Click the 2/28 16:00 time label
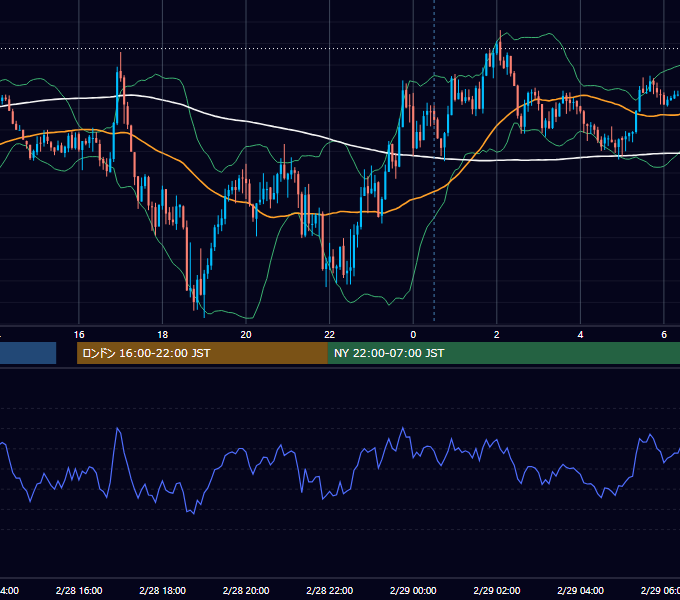Image resolution: width=680 pixels, height=600 pixels. (x=79, y=591)
